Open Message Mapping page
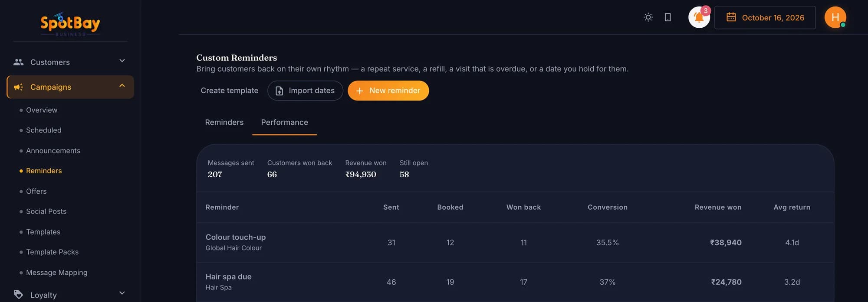 [56, 273]
